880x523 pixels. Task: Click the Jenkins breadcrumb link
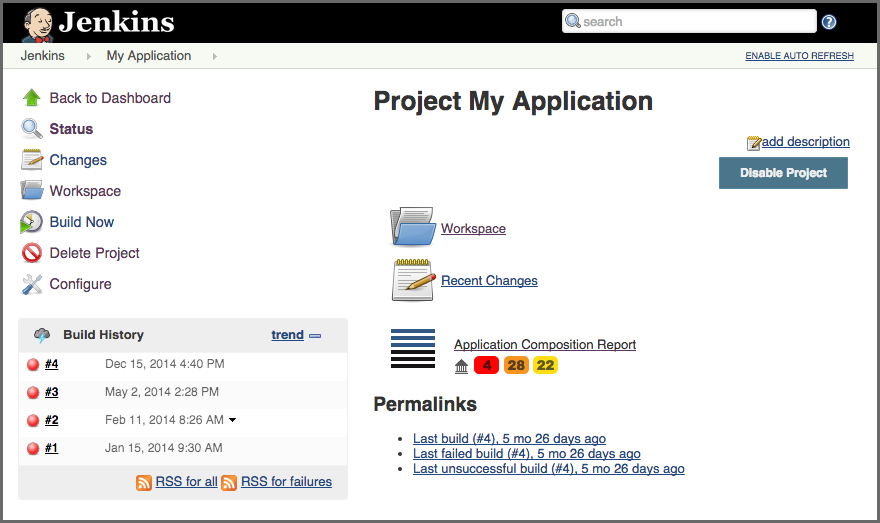43,56
